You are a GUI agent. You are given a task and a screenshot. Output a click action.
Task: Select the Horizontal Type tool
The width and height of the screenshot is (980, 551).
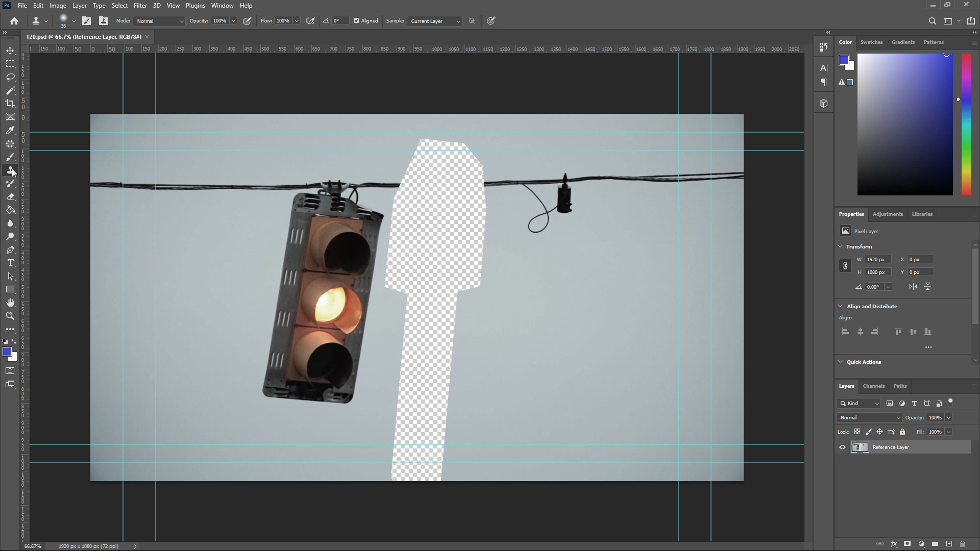coord(10,263)
